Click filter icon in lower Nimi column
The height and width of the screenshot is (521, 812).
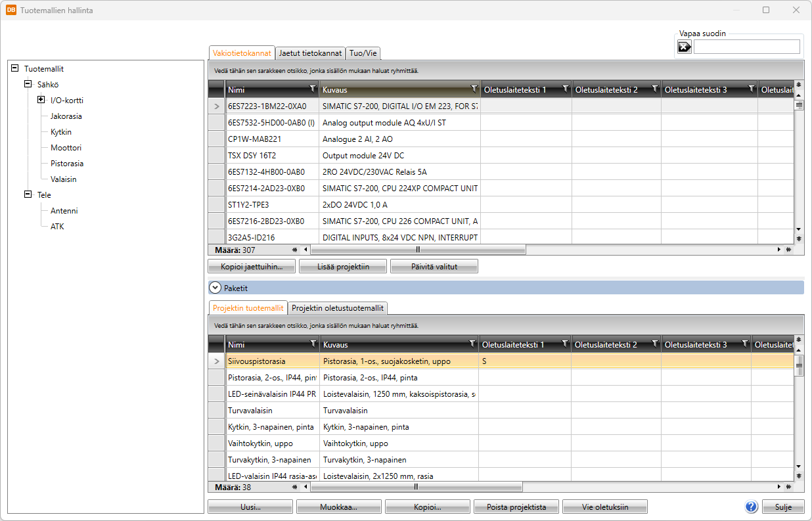click(x=312, y=344)
